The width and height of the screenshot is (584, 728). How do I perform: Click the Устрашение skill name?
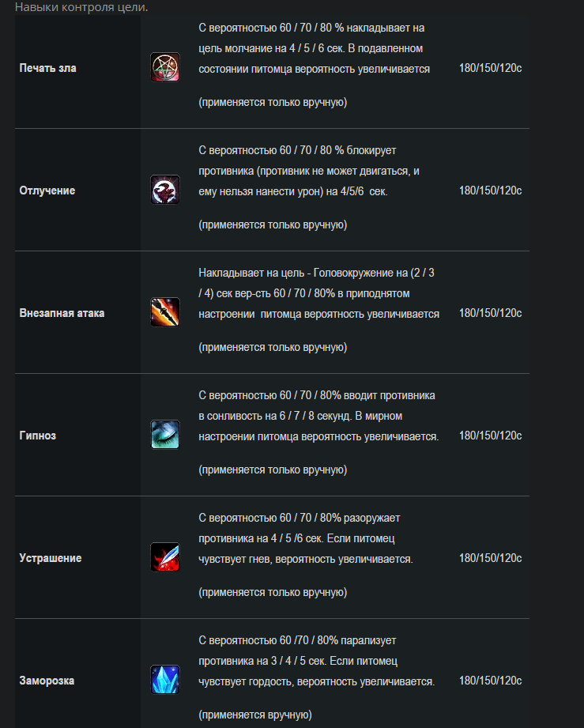pos(51,558)
